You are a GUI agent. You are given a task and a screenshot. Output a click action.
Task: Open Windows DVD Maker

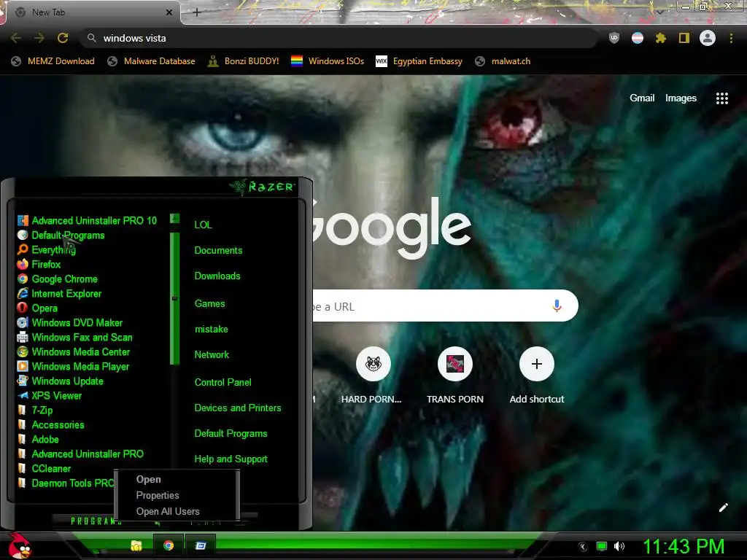(70, 323)
